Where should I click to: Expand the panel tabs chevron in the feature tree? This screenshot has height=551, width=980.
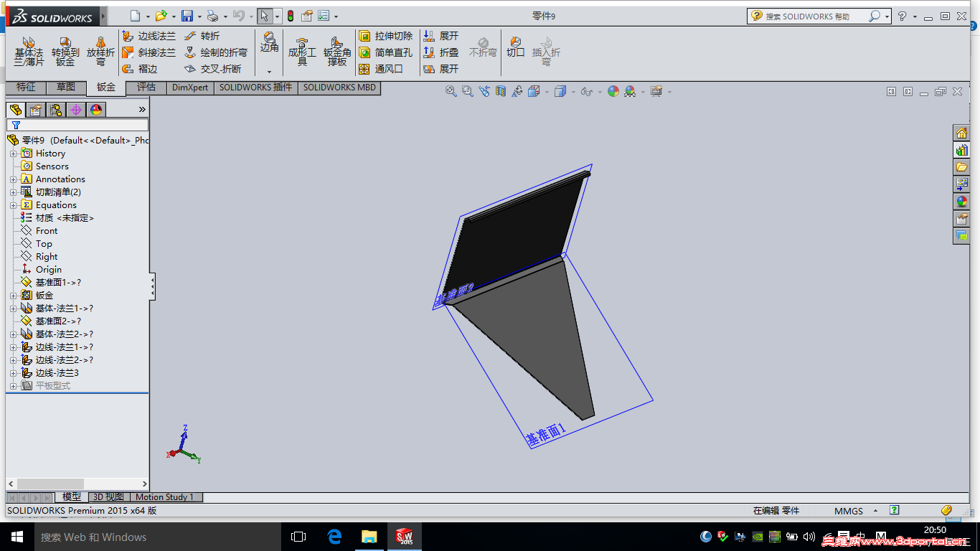[142, 109]
